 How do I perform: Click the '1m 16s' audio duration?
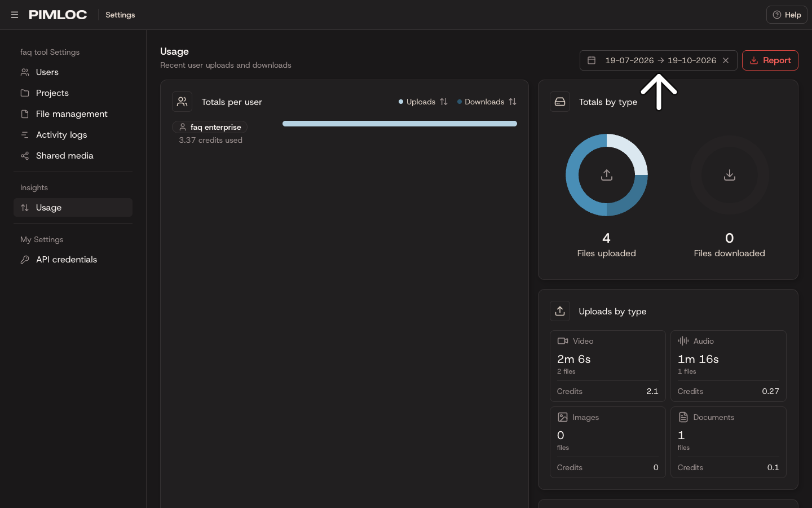tap(698, 359)
